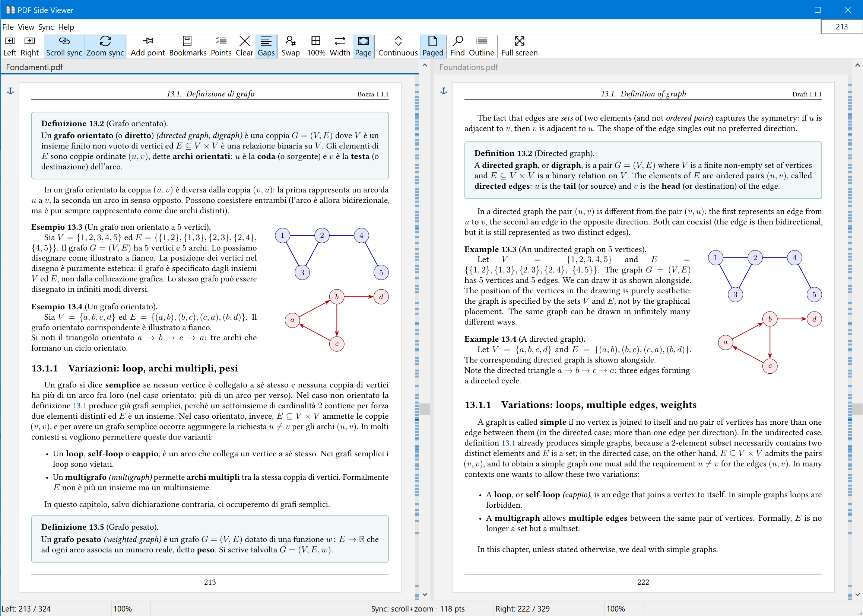Enter Full screen mode
Viewport: 863px width, 616px height.
pos(519,46)
